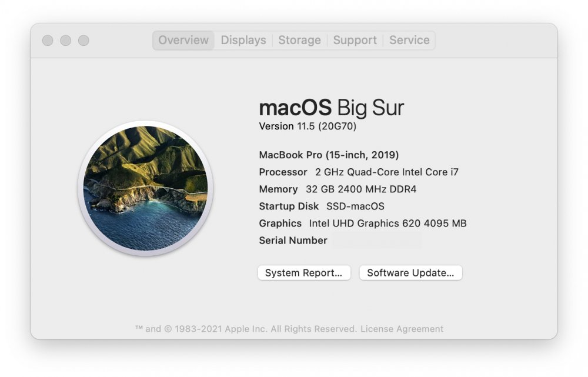
Task: Click the zoom window button
Action: (83, 41)
